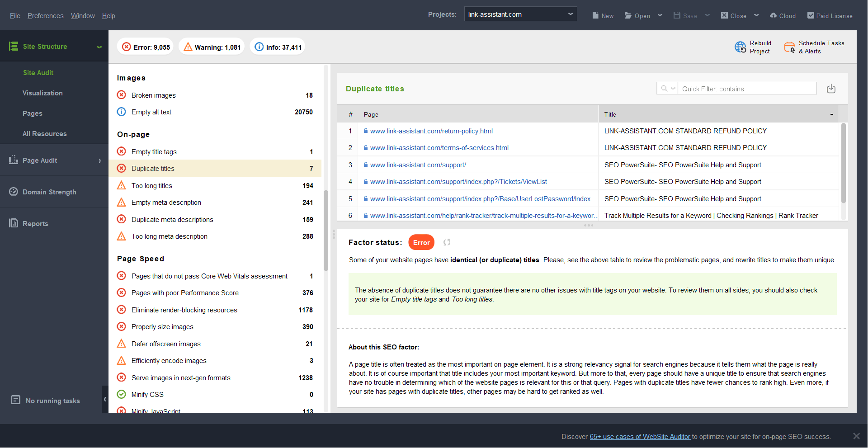The image size is (868, 448).
Task: Dismiss the bottom promo banner with X
Action: point(856,436)
